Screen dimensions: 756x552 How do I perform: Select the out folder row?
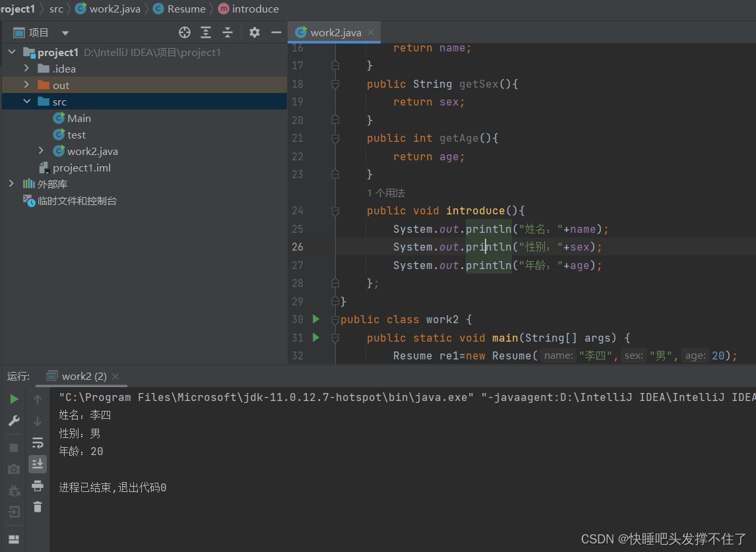[144, 85]
